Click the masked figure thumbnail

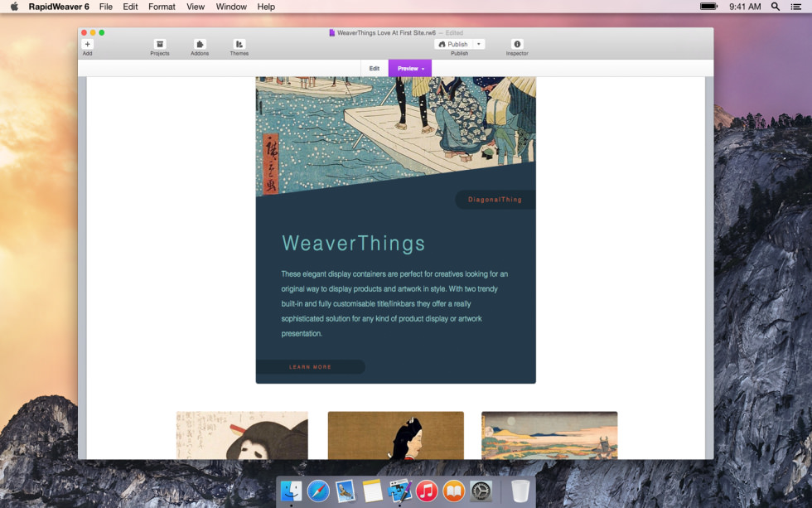pyautogui.click(x=242, y=436)
